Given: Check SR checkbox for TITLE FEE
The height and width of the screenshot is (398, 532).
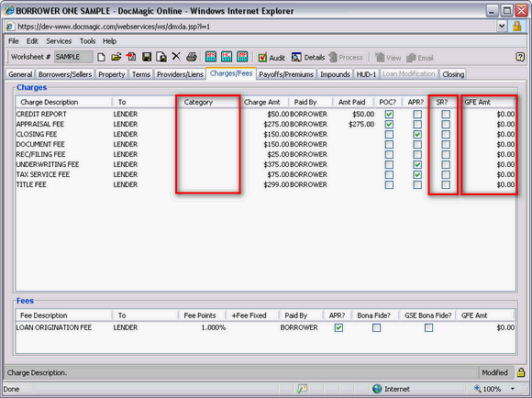Looking at the screenshot, I should click(446, 185).
